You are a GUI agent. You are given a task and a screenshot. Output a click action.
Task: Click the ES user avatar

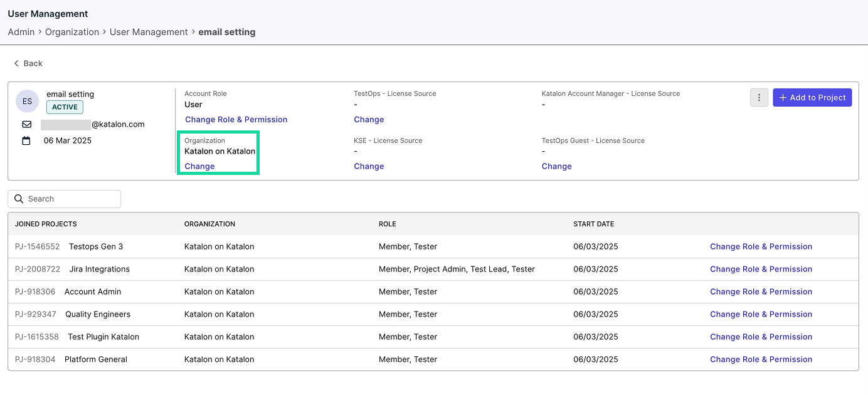coord(27,101)
